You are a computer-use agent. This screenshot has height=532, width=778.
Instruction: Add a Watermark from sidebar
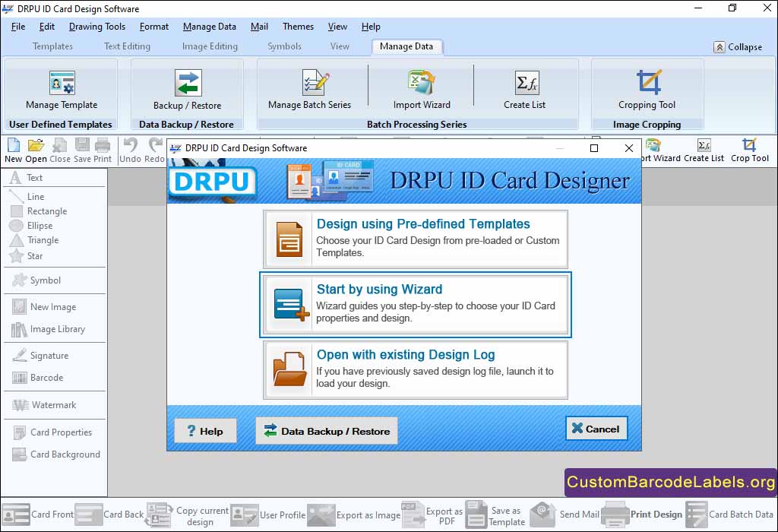(x=44, y=405)
